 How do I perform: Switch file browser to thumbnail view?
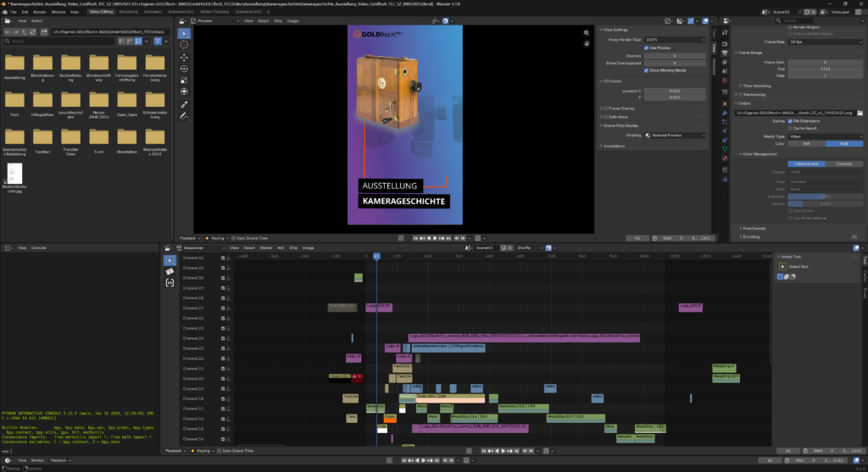coord(138,41)
